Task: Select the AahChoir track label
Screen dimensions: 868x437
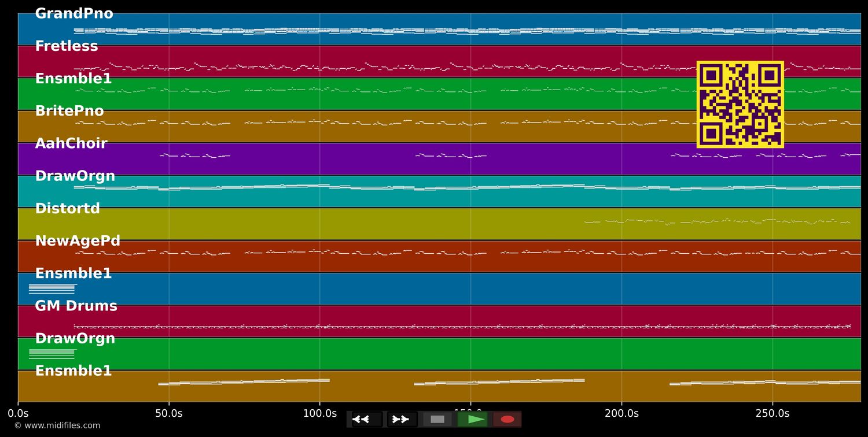Action: pyautogui.click(x=71, y=143)
